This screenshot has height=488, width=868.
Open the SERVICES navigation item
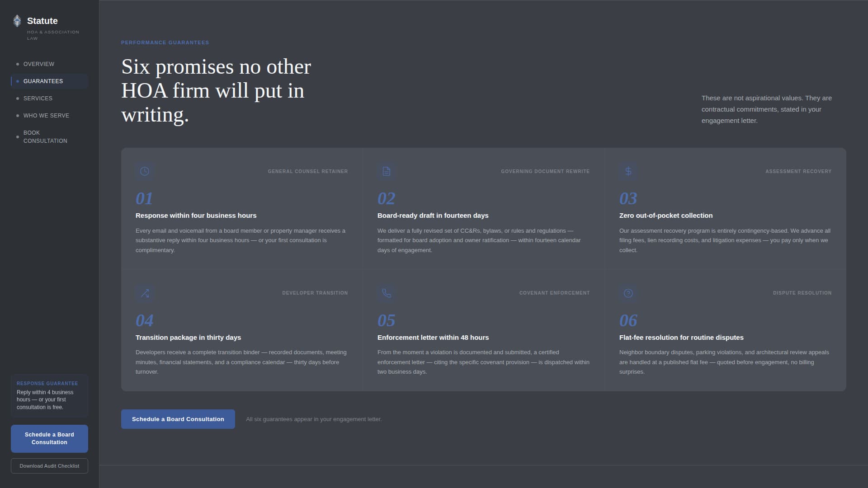click(38, 98)
